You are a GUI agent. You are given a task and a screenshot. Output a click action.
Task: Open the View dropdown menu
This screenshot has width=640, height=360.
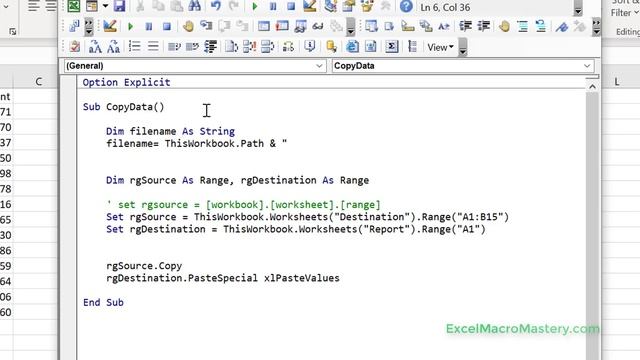click(x=440, y=47)
